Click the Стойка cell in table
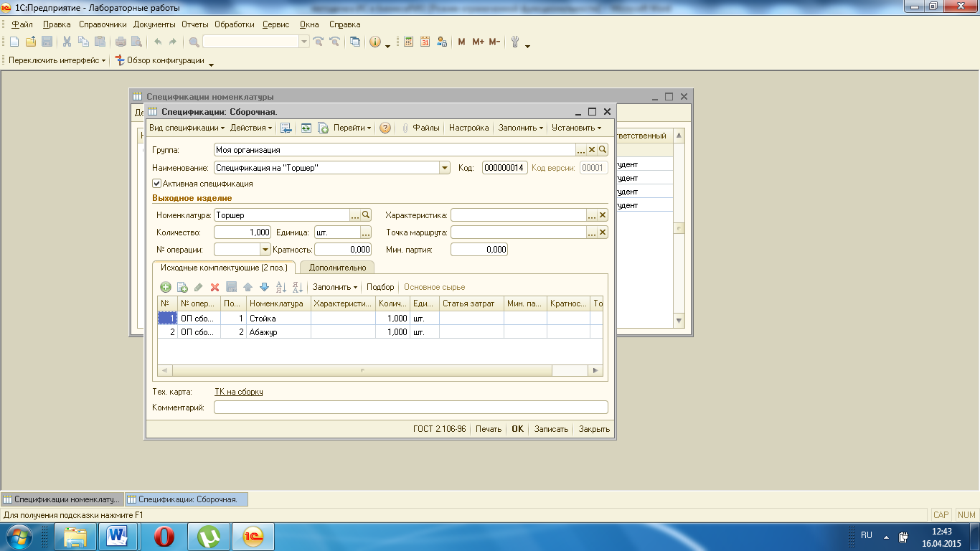This screenshot has height=551, width=980. click(278, 318)
